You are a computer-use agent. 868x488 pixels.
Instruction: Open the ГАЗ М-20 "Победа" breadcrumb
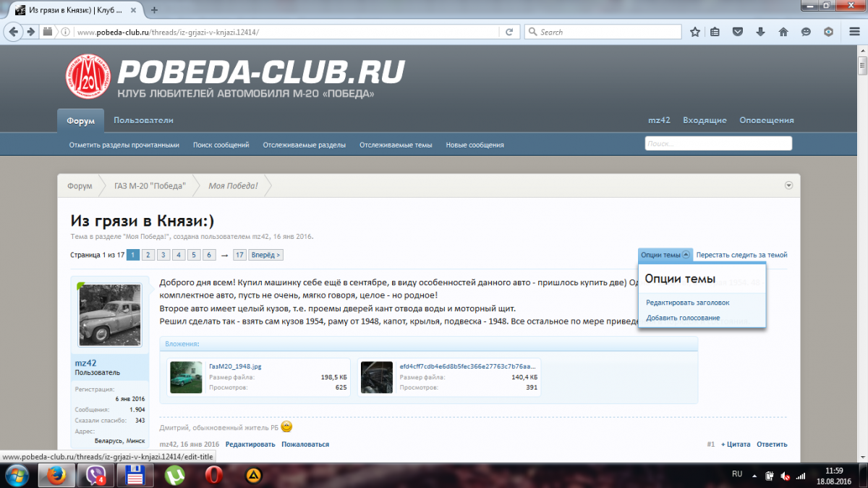click(x=150, y=186)
